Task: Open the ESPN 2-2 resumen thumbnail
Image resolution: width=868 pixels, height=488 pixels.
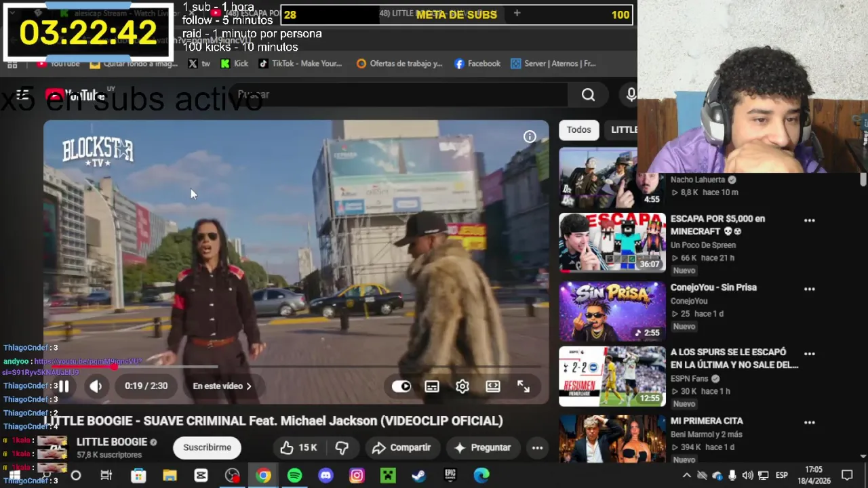Action: [x=612, y=376]
